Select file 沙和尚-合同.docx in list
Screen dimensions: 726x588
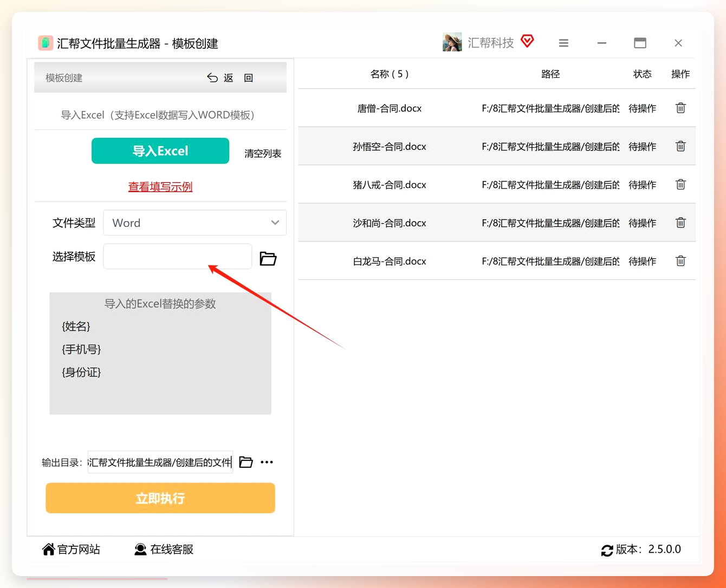coord(389,223)
